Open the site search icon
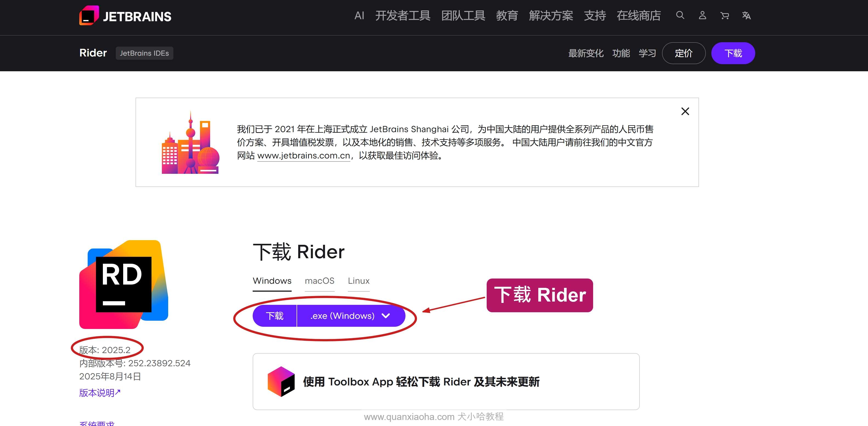Screen dimensions: 868x426 pos(680,15)
